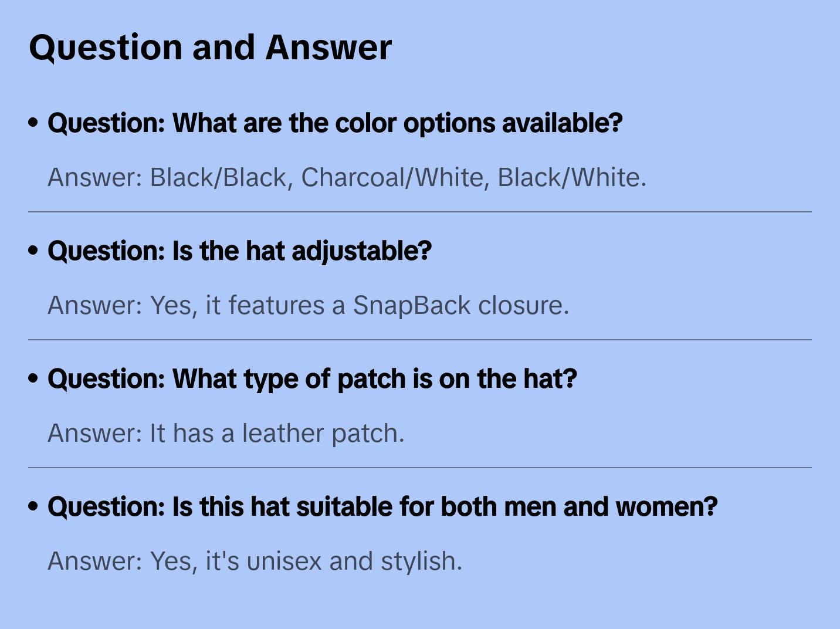Click the "Black/Black" color option text

(218, 178)
